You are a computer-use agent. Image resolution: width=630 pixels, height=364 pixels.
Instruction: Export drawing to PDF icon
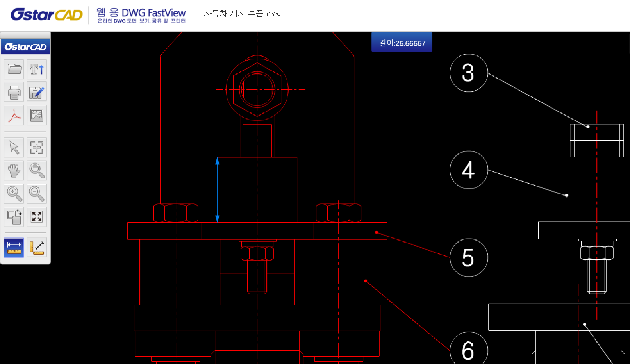14,115
